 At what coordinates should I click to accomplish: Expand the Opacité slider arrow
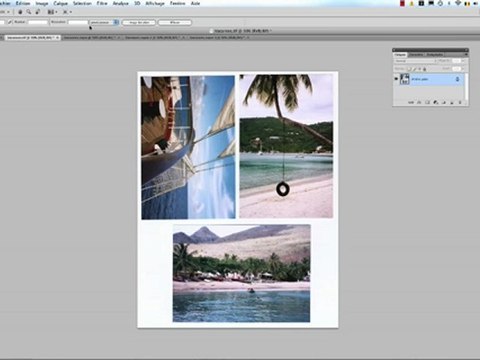pos(463,61)
